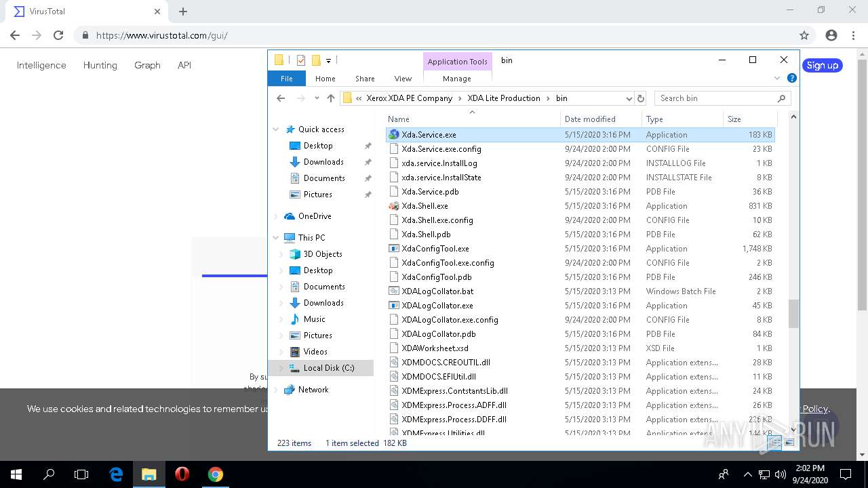Select the XDMDOCS.CREOUTIL.dll file icon
868x488 pixels.
click(x=394, y=363)
